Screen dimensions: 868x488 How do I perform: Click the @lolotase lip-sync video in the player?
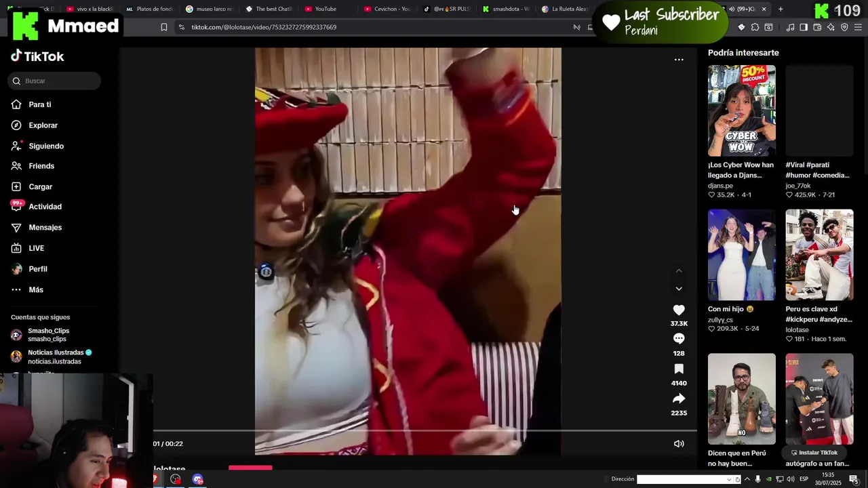pos(408,251)
